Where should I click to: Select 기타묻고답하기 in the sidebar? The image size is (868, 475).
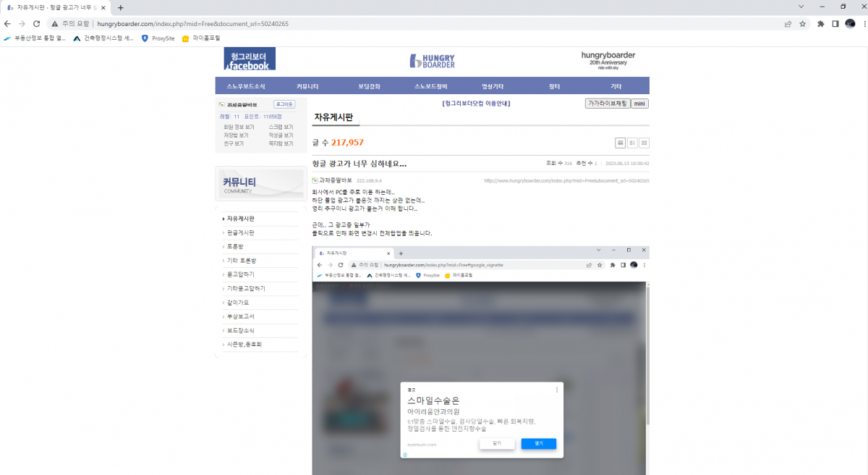pos(246,288)
